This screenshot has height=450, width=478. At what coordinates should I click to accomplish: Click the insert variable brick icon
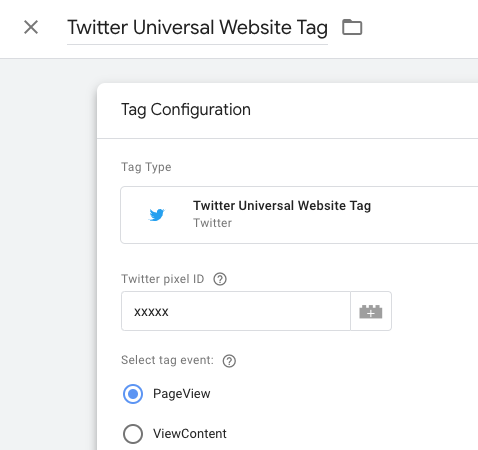(x=371, y=311)
